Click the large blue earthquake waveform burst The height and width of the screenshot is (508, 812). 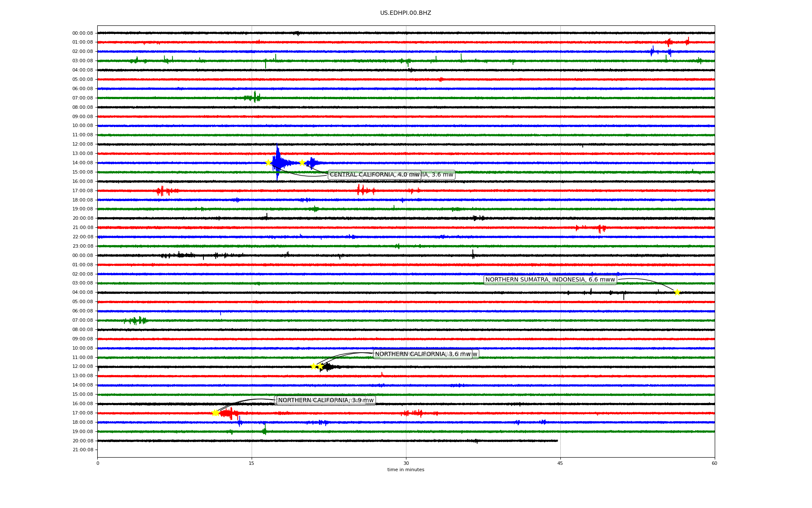pyautogui.click(x=278, y=163)
